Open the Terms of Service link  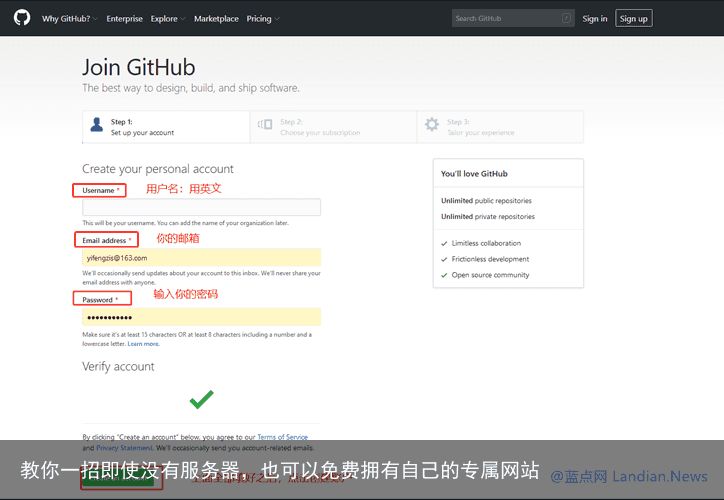(x=283, y=437)
